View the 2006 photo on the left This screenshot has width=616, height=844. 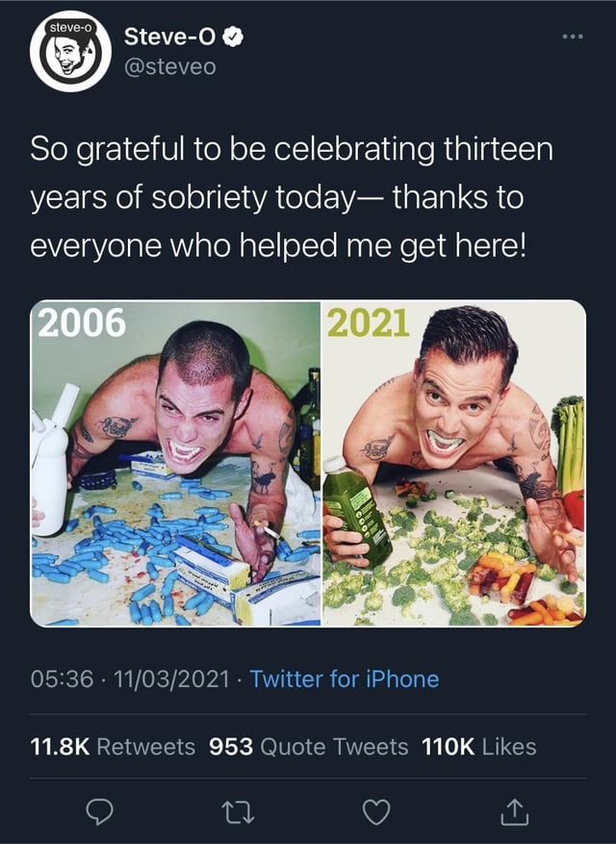click(175, 463)
